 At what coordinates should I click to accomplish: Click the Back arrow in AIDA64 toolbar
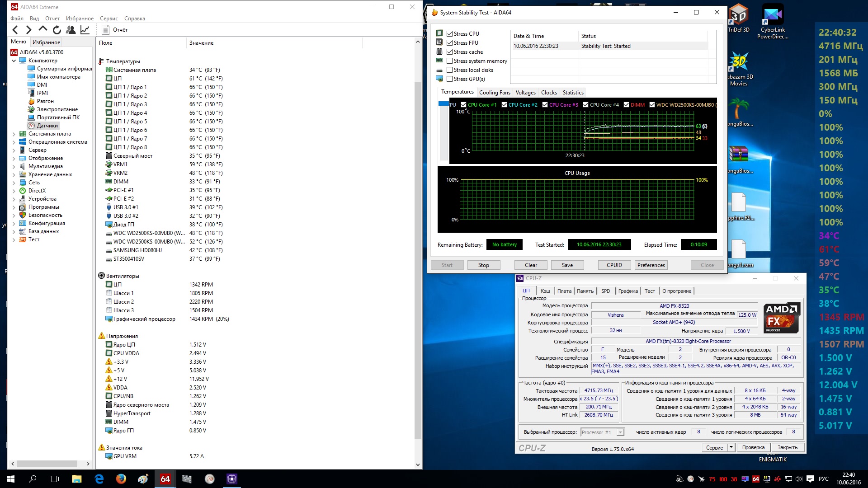click(x=15, y=30)
